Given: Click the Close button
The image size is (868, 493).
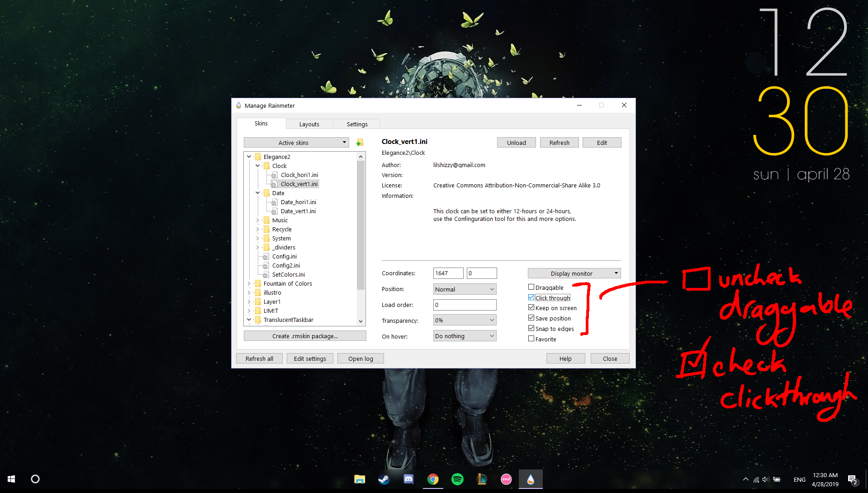Looking at the screenshot, I should pos(610,359).
